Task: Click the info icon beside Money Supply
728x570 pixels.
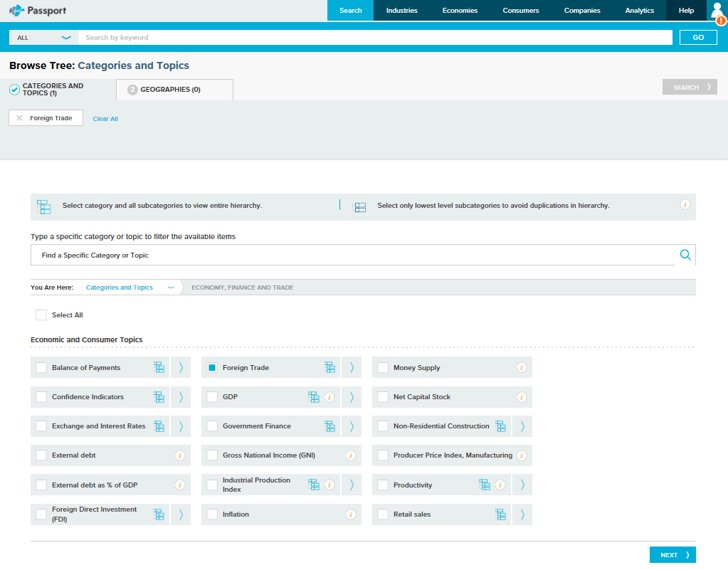Action: click(x=521, y=368)
